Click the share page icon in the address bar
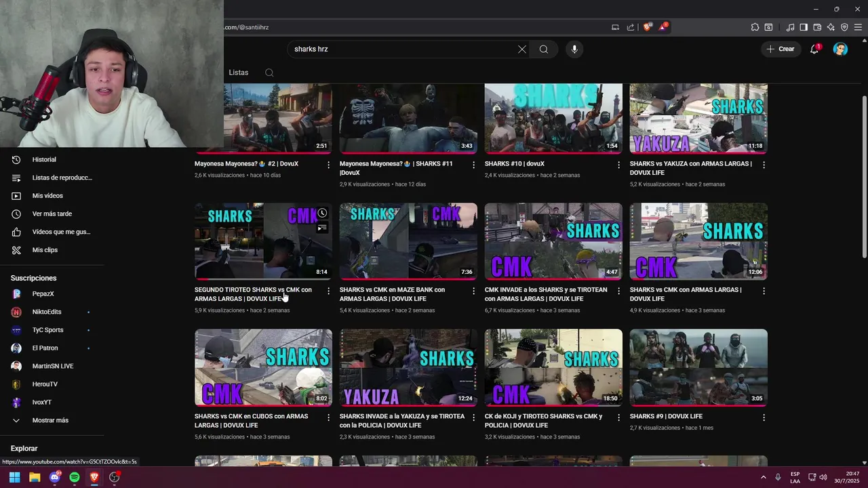The image size is (868, 488). (631, 27)
